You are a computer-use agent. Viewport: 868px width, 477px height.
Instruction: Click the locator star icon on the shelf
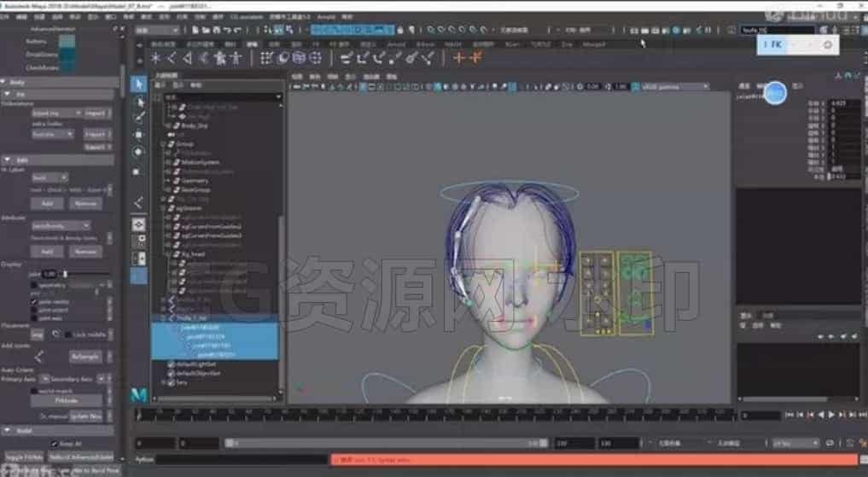click(x=155, y=57)
